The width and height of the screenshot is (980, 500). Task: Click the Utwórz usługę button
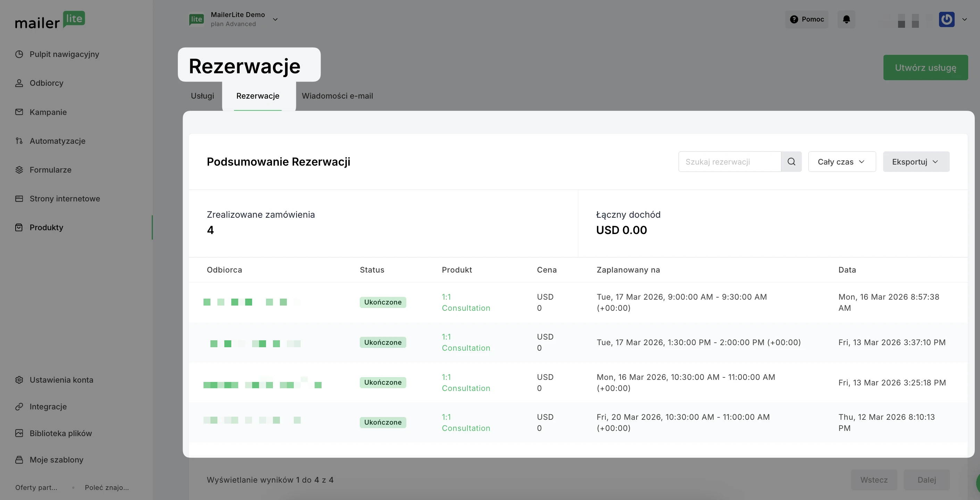point(925,68)
